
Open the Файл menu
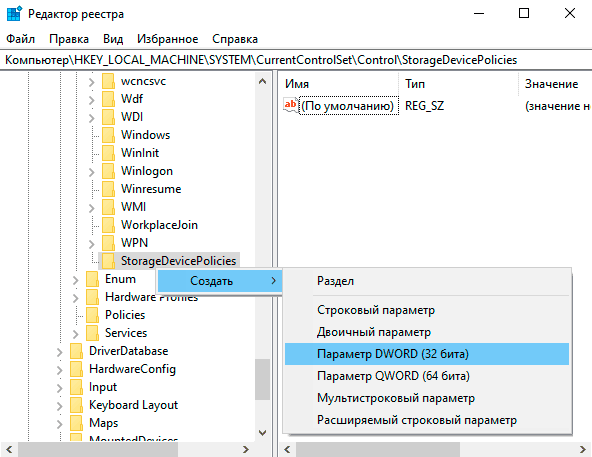tap(20, 39)
